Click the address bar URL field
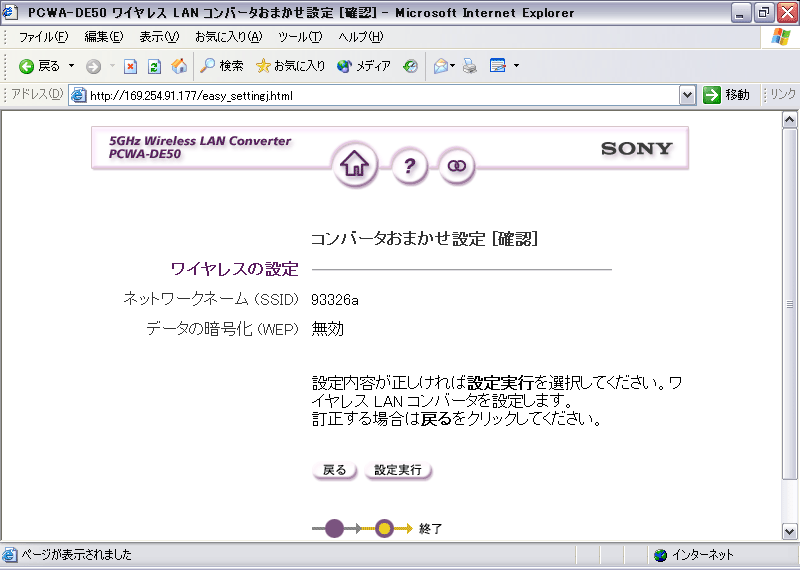The height and width of the screenshot is (570, 800). [x=383, y=95]
